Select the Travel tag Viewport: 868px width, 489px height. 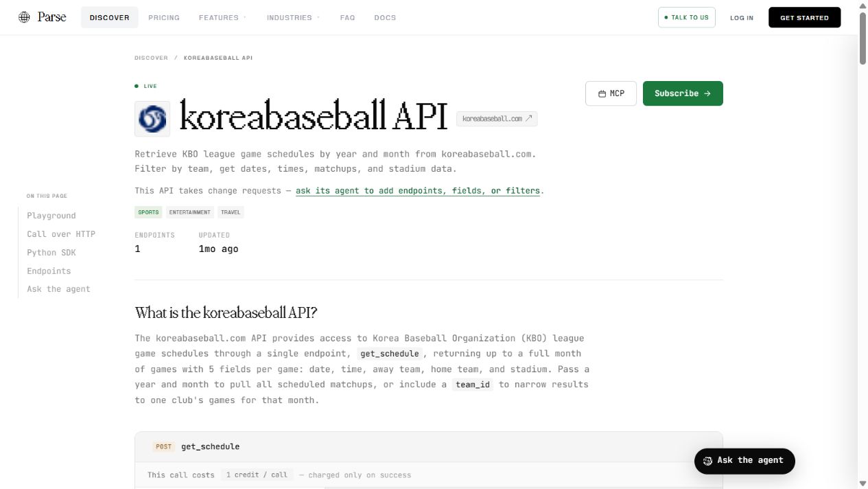click(231, 212)
